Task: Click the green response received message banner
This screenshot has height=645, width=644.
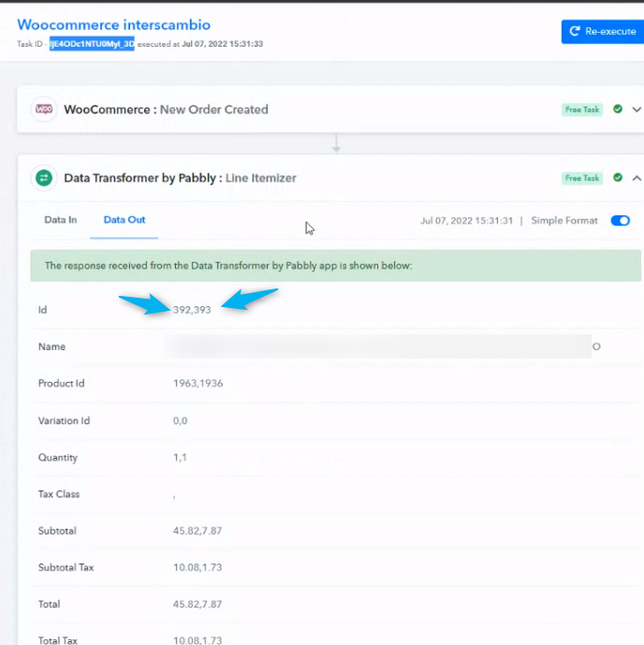Action: [x=335, y=266]
